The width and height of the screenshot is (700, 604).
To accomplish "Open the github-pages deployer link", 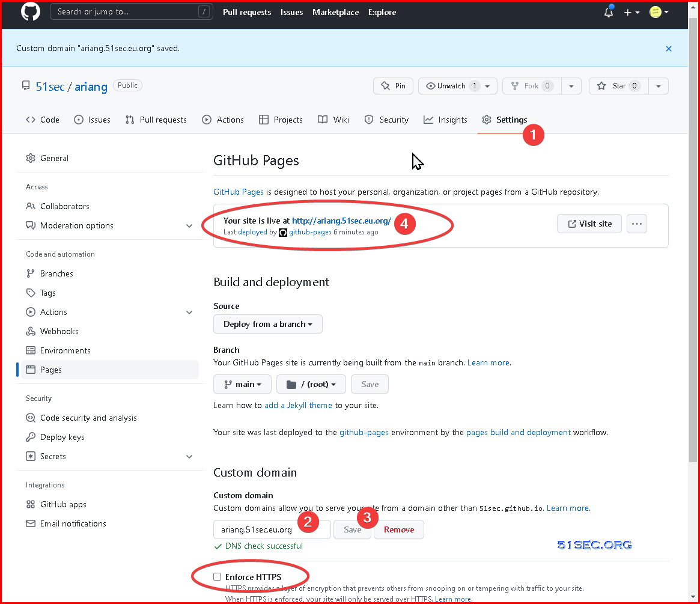I will point(310,232).
